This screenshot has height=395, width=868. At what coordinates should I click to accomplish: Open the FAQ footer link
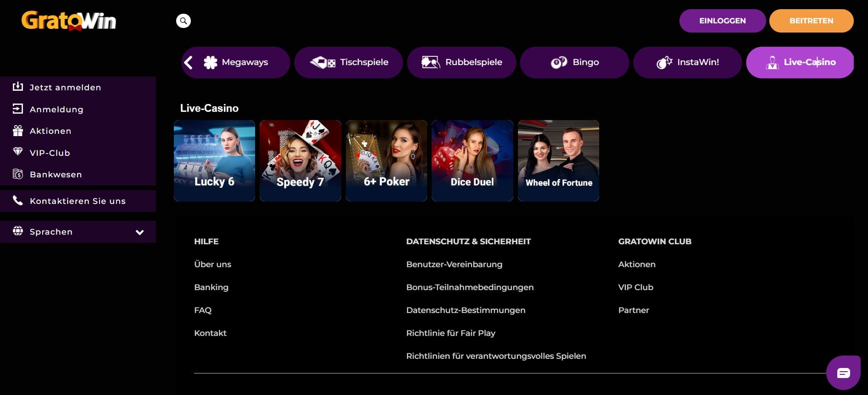click(x=203, y=310)
